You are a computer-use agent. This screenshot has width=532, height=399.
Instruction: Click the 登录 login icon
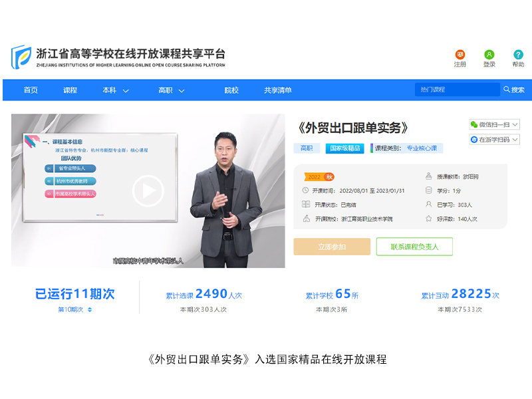[489, 55]
